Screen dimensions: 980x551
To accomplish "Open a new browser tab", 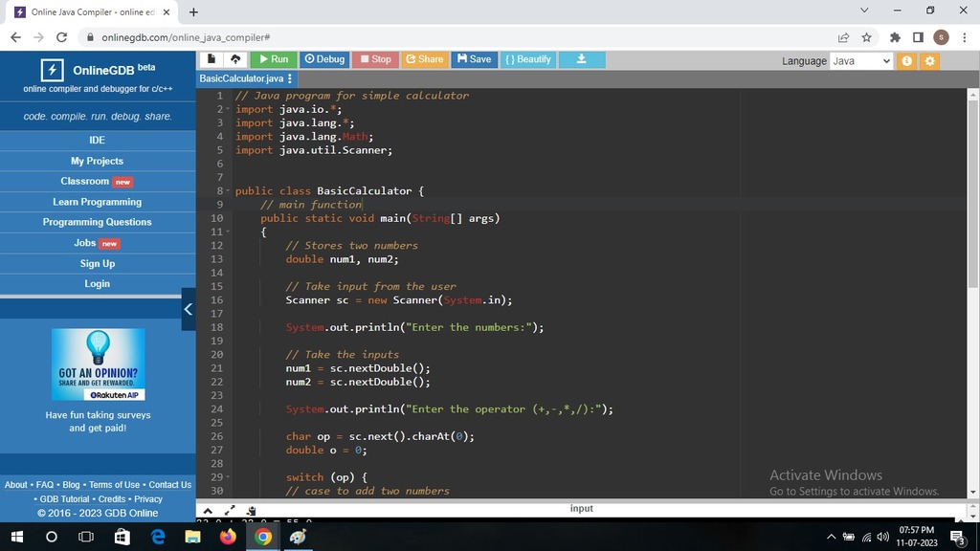I will (193, 11).
